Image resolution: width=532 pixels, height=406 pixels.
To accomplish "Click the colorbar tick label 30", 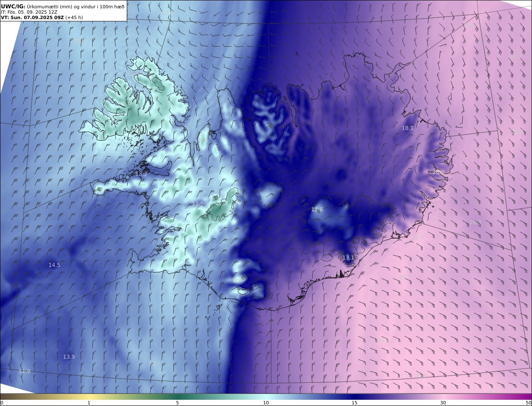I will pos(443,403).
